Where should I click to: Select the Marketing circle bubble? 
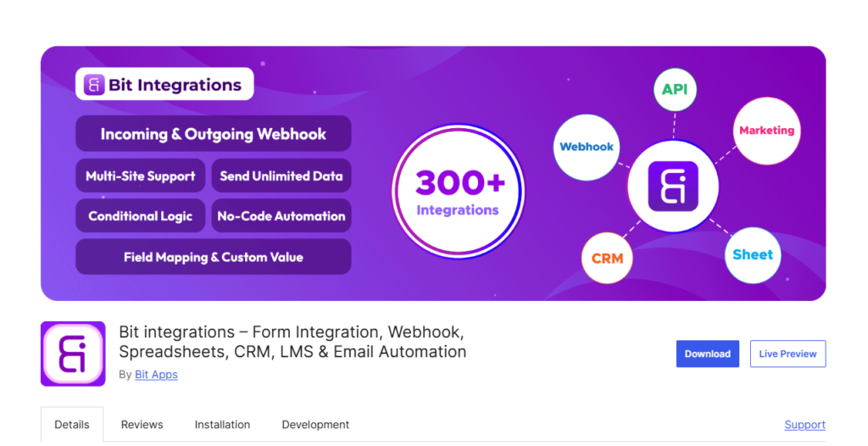(766, 131)
